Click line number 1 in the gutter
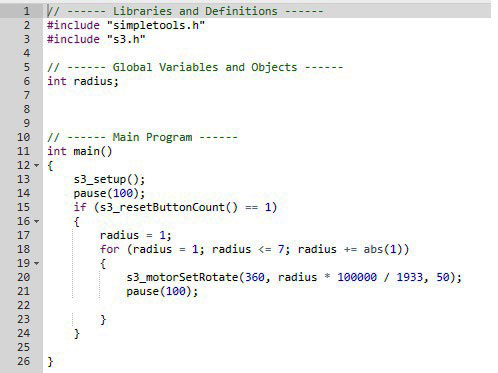 [x=26, y=11]
